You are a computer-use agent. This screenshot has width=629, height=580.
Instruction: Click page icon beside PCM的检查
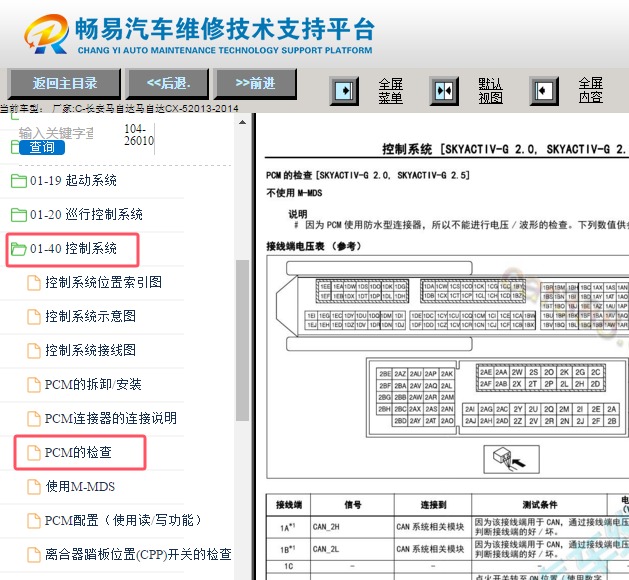pos(34,453)
